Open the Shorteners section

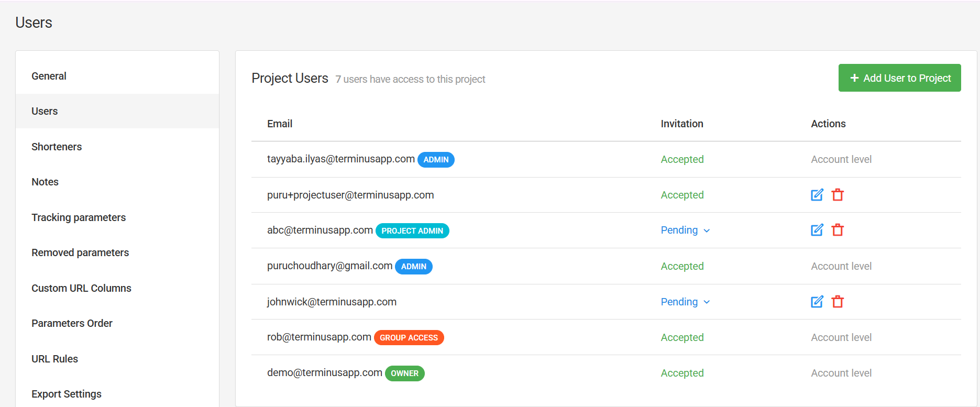click(x=117, y=147)
